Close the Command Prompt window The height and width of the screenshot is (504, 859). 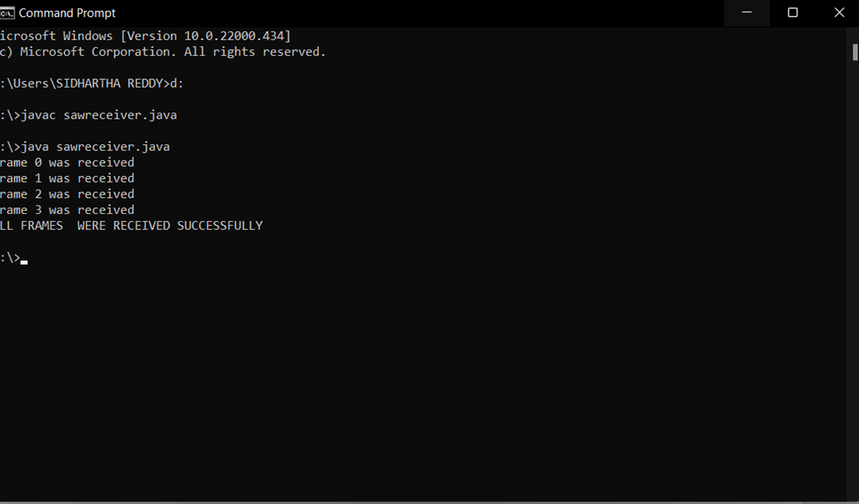click(x=839, y=12)
